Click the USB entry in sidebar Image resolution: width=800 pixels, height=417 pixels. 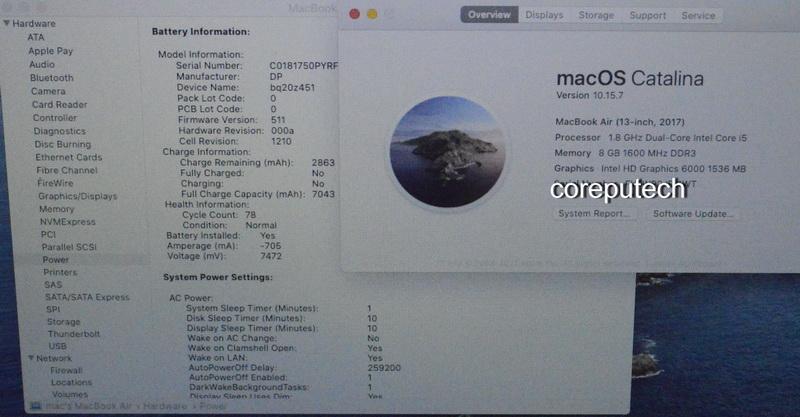[57, 346]
